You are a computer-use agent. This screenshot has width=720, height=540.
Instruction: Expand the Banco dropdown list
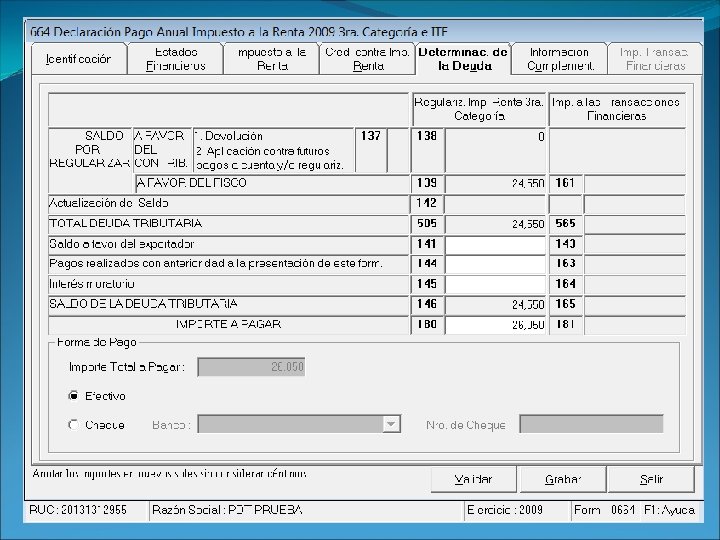click(391, 424)
